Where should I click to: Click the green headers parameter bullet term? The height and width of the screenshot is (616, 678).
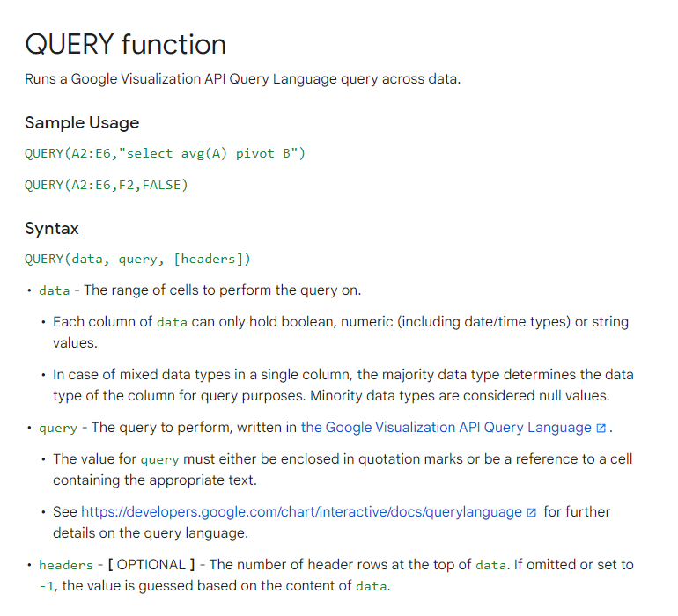click(66, 565)
